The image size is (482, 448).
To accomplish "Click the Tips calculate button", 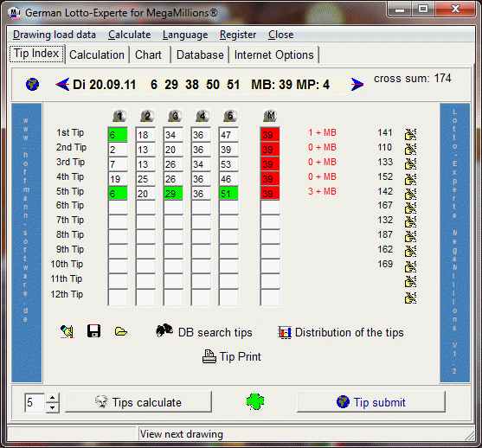I will pyautogui.click(x=138, y=402).
